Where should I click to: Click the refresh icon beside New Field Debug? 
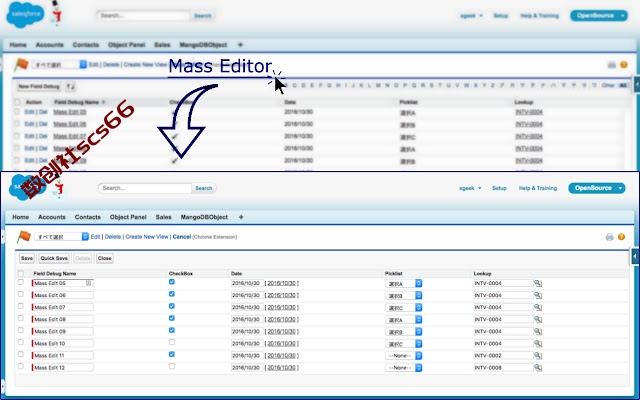tap(71, 87)
